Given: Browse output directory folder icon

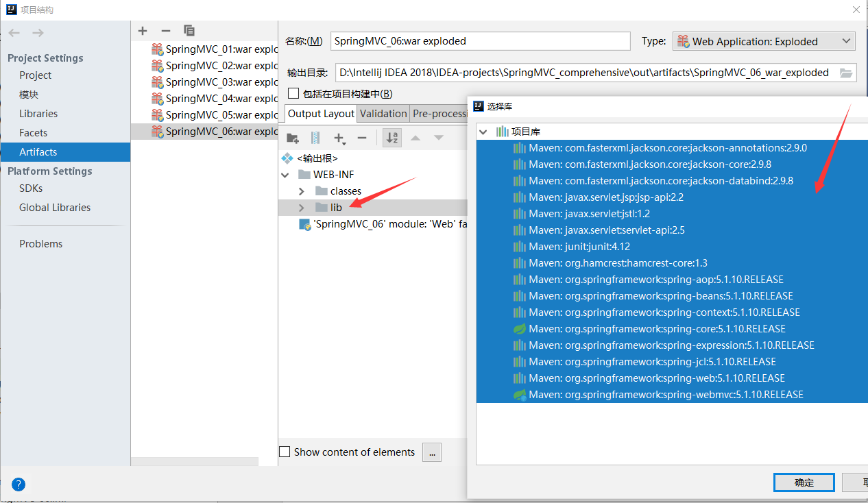Looking at the screenshot, I should pyautogui.click(x=846, y=73).
